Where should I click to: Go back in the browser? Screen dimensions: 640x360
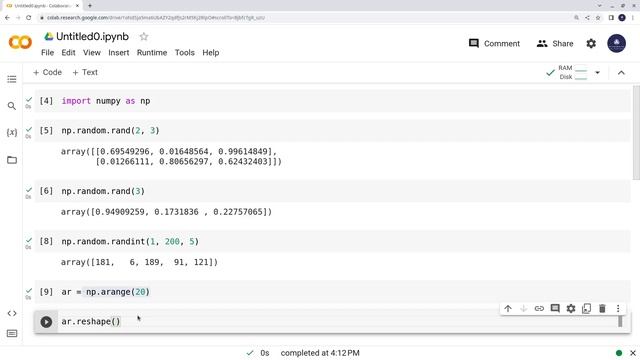pos(7,18)
